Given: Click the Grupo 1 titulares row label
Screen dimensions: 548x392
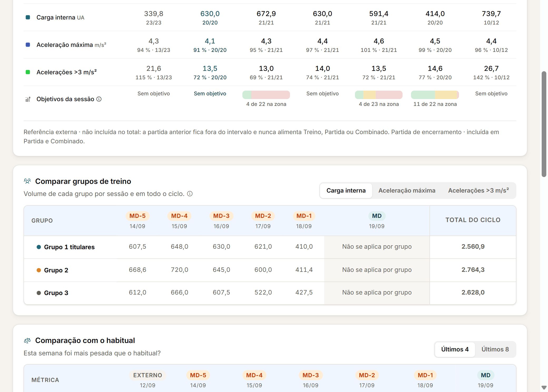Looking at the screenshot, I should tap(69, 247).
